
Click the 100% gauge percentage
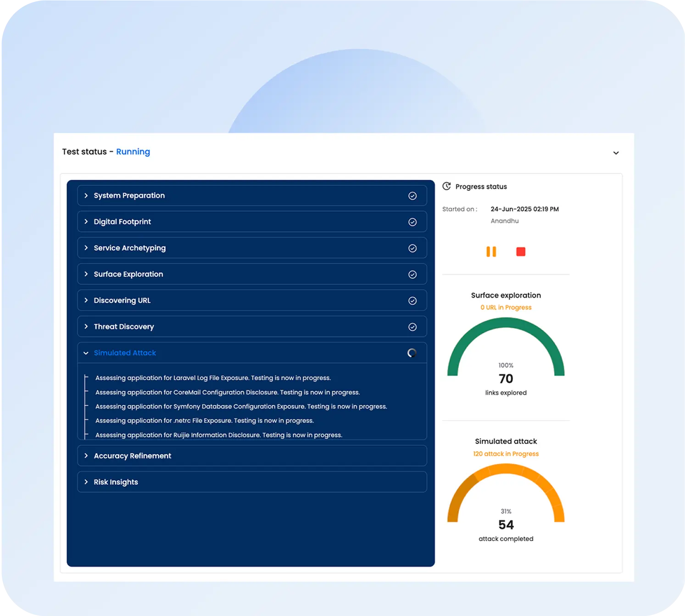[x=506, y=366]
